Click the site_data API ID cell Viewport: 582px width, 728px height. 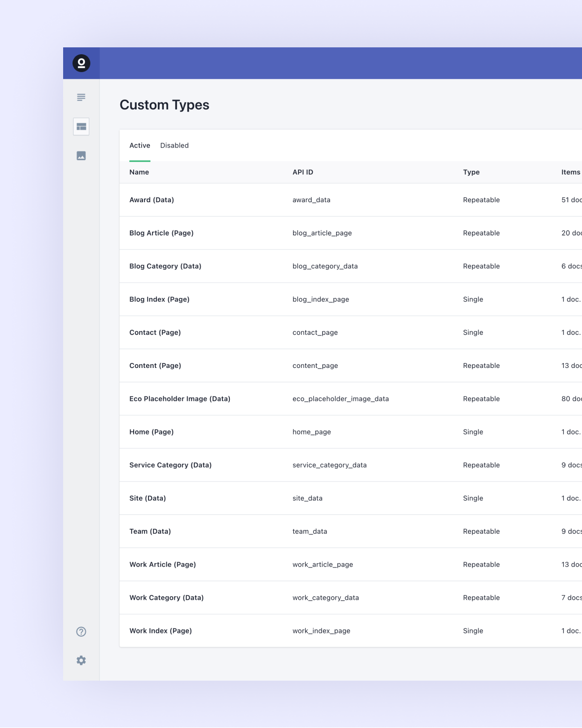tap(307, 498)
